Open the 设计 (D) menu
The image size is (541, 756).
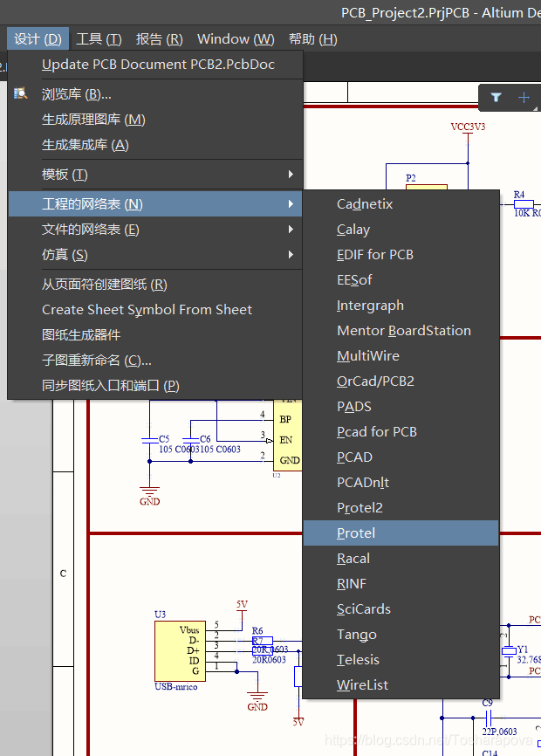click(38, 39)
